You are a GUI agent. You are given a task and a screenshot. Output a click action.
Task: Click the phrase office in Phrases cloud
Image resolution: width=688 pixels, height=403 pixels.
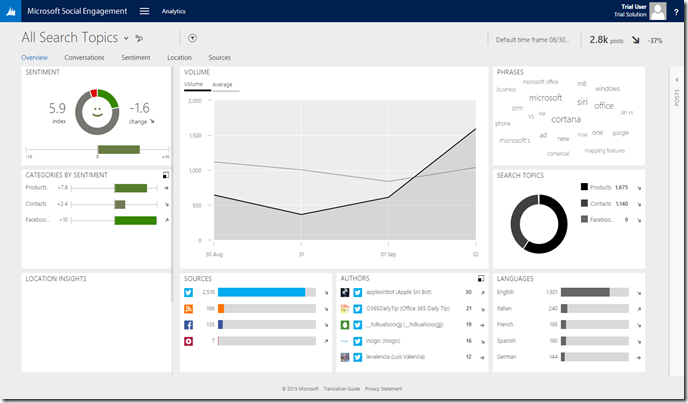604,106
